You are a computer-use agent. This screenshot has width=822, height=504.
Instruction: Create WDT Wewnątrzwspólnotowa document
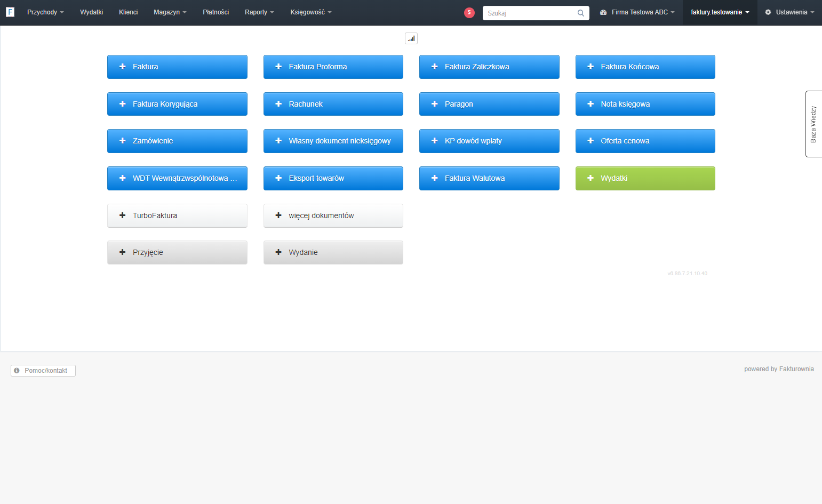point(177,178)
